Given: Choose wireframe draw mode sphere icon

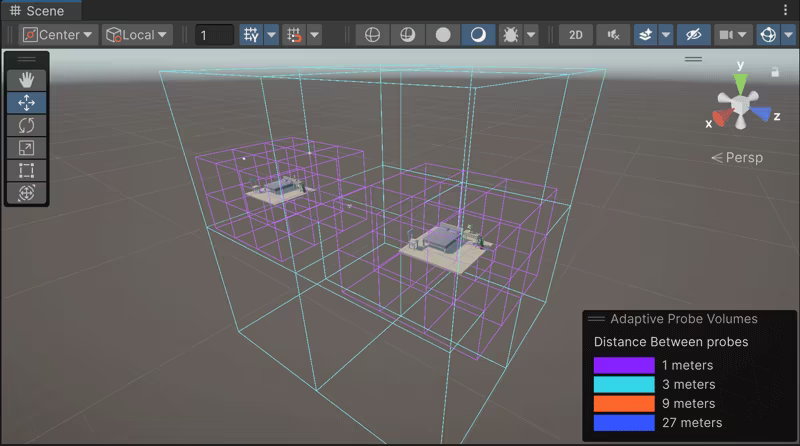Looking at the screenshot, I should tap(372, 35).
